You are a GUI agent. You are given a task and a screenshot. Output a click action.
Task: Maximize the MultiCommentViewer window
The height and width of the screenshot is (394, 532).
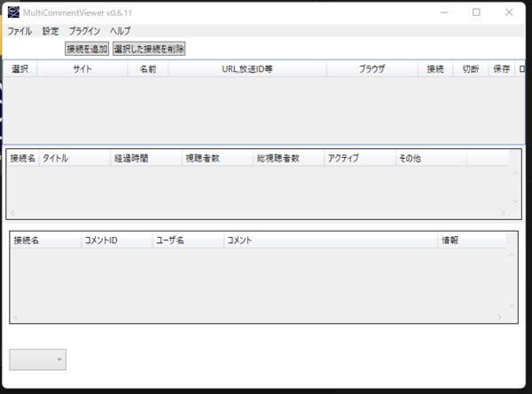(476, 12)
